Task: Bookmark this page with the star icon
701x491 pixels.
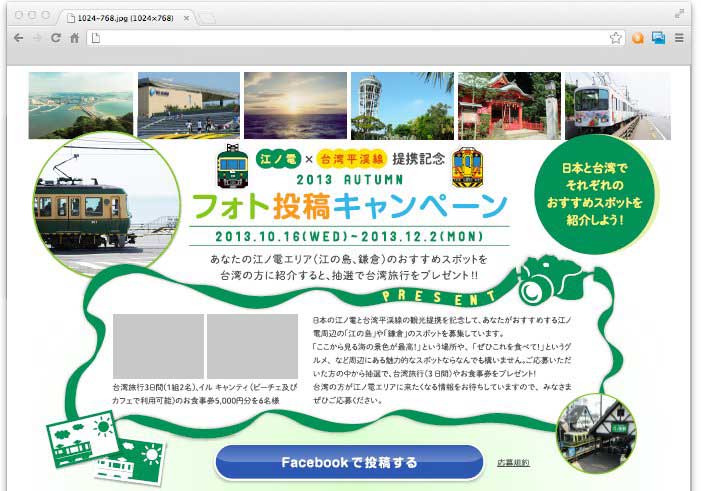Action: pyautogui.click(x=616, y=38)
